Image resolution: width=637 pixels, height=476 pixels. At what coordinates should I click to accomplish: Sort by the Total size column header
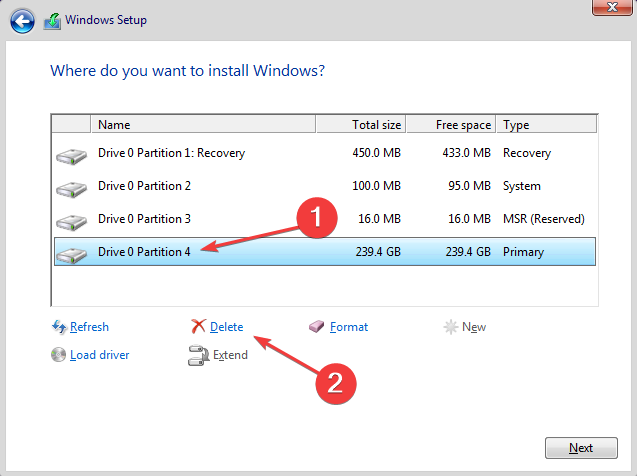pyautogui.click(x=361, y=124)
